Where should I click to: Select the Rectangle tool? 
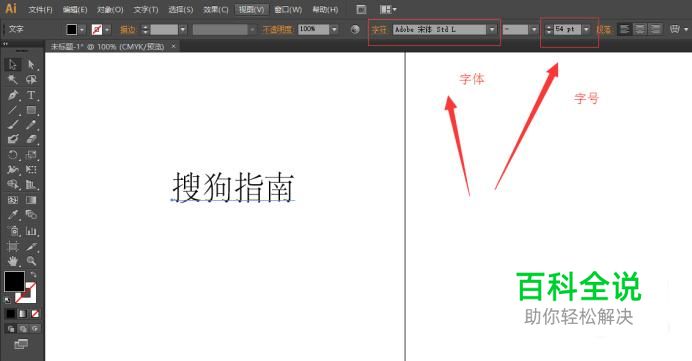click(31, 110)
